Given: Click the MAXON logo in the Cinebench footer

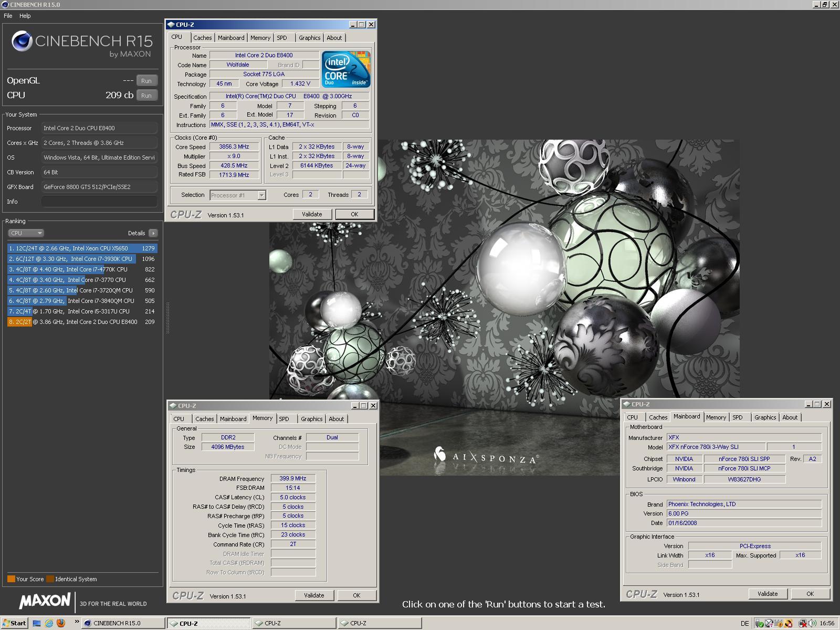Looking at the screenshot, I should coord(45,601).
